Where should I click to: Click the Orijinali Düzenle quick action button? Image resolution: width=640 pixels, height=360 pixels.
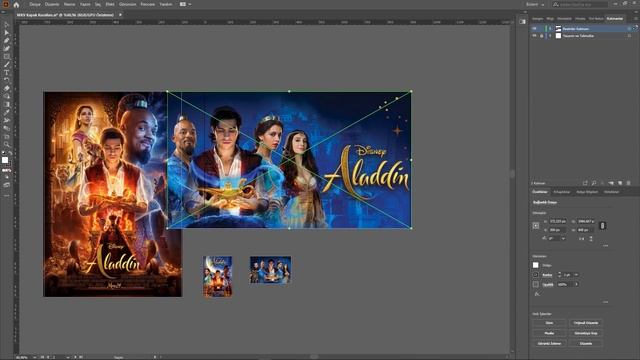tap(586, 323)
